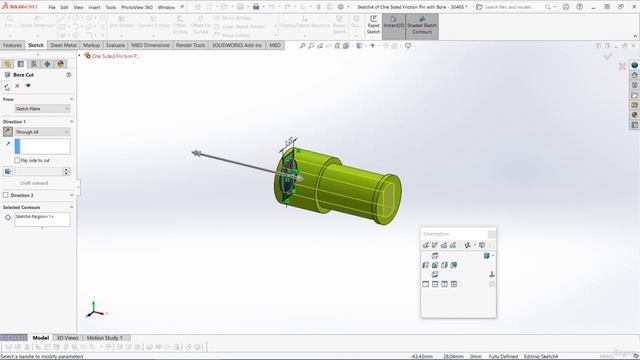640x360 pixels.
Task: Open the search options dropdown arrow
Action: coord(555,7)
